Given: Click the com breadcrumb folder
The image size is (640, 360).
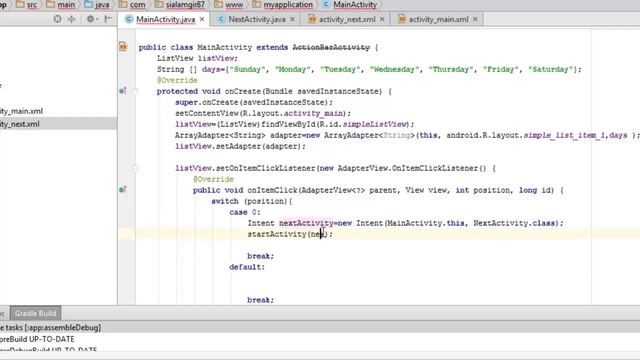Looking at the screenshot, I should (x=132, y=5).
